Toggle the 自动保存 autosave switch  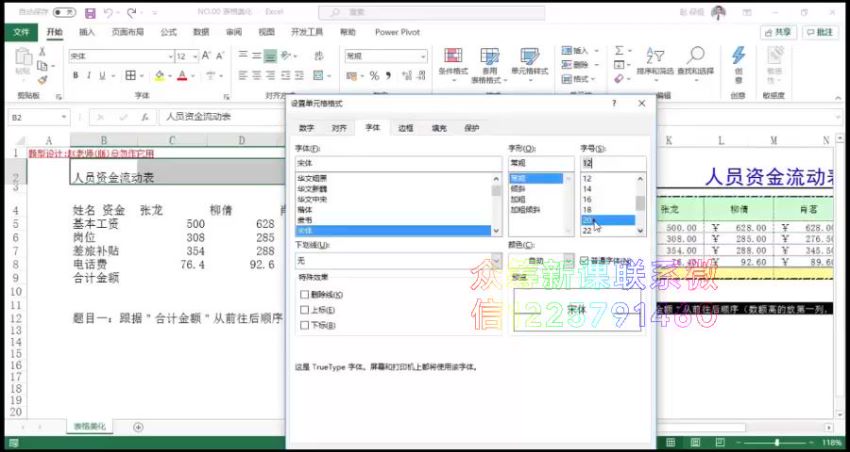tap(64, 13)
